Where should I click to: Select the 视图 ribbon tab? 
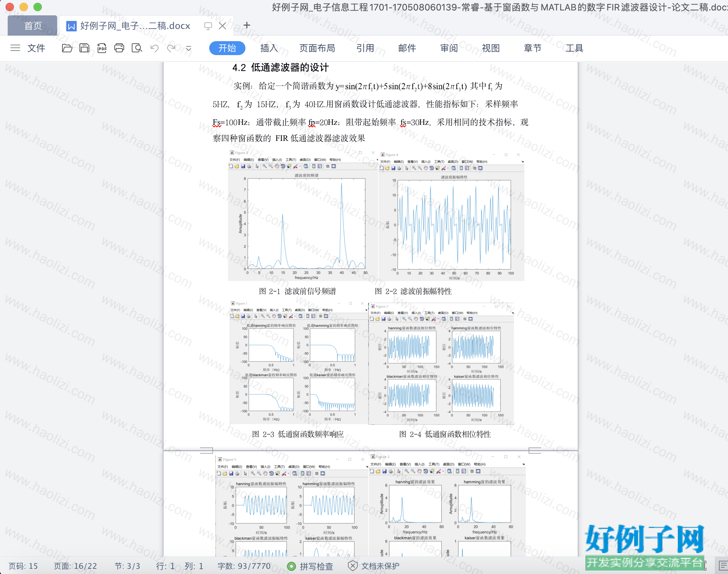pos(491,48)
